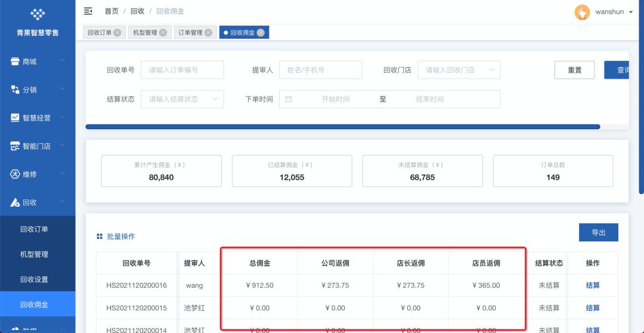Image resolution: width=644 pixels, height=333 pixels.
Task: Click the 结算状态 column header
Action: 549,263
